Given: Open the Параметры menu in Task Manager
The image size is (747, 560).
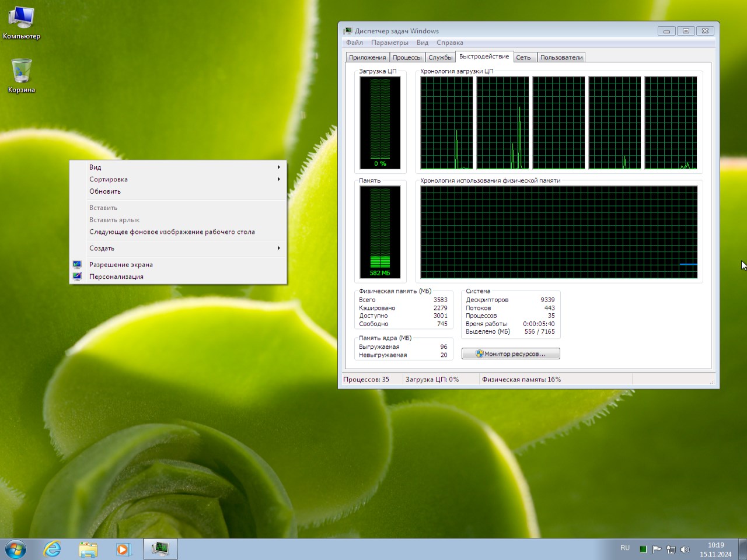Looking at the screenshot, I should pos(390,43).
